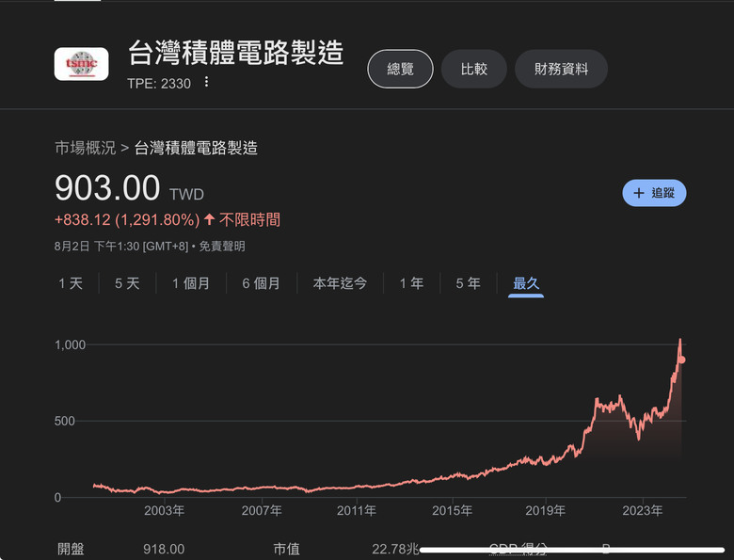The height and width of the screenshot is (560, 734).
Task: Open the three-dot options next to TPE: 2330
Action: pyautogui.click(x=206, y=83)
